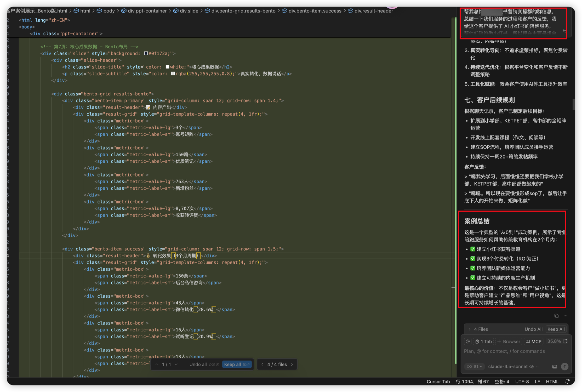Click the @ add context icon

pos(468,342)
